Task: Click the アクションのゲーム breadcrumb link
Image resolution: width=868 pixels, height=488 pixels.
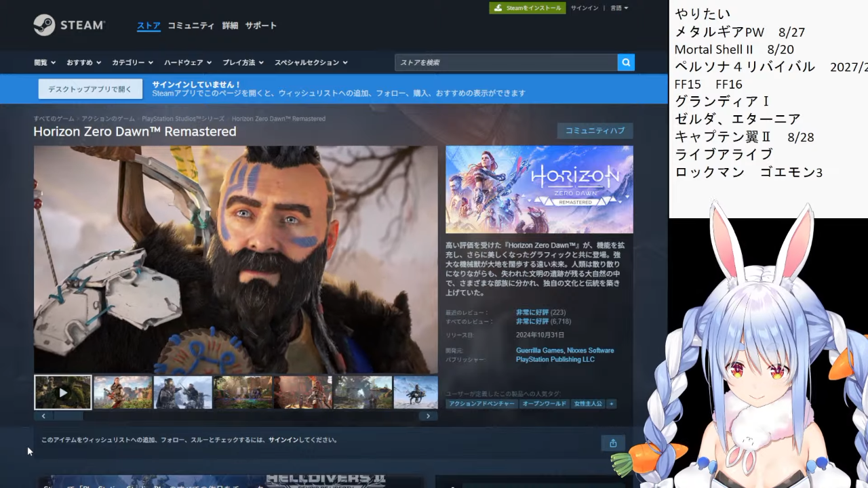Action: click(x=108, y=119)
